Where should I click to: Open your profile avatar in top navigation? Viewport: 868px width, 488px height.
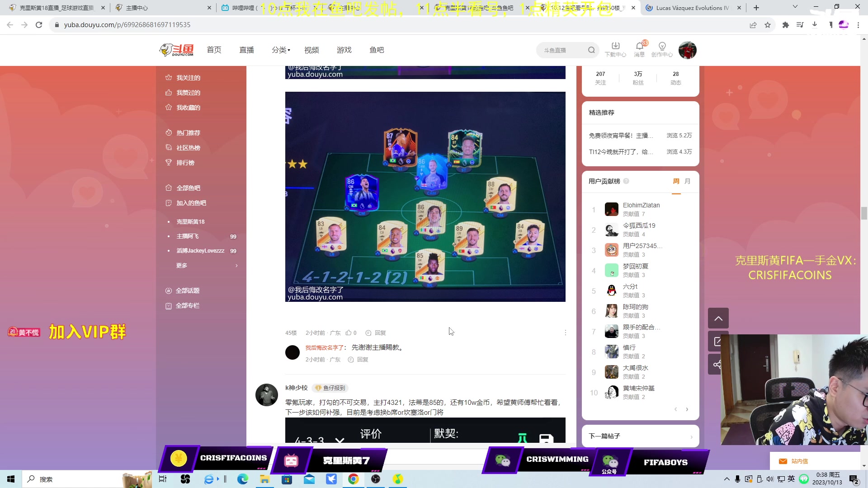687,50
